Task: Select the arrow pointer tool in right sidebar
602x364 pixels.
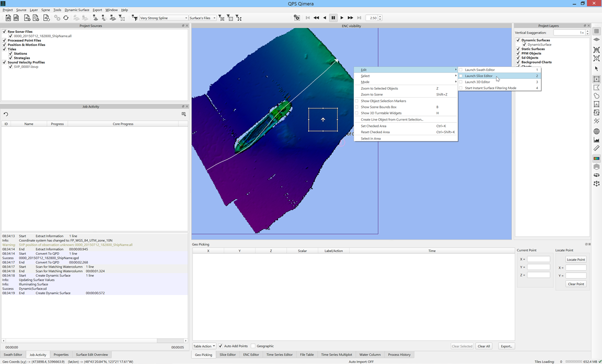Action: 596,68
